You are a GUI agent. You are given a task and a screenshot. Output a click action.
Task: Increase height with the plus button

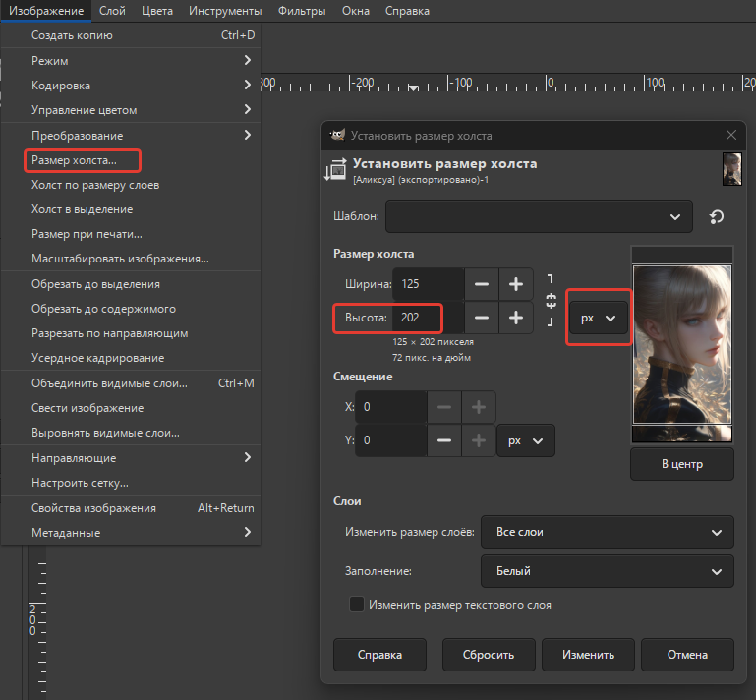tap(516, 319)
